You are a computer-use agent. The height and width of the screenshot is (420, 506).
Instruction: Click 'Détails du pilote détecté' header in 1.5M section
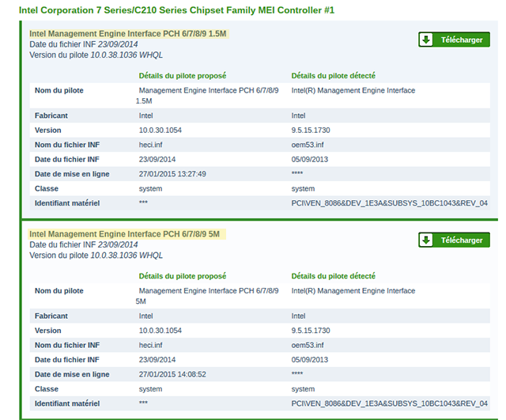(334, 76)
